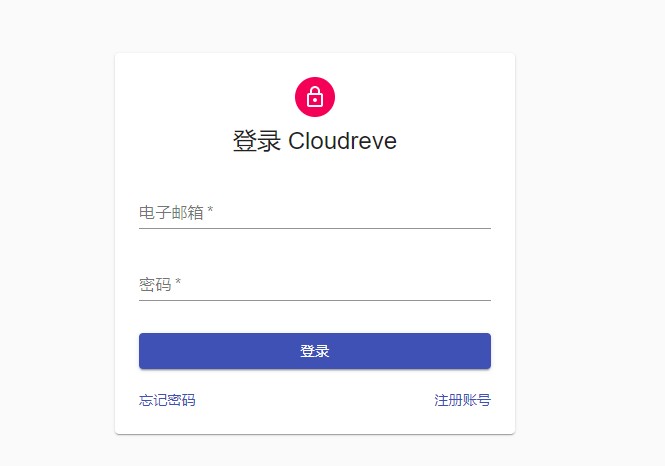Click the word Cloudreve in the title
The width and height of the screenshot is (665, 466).
pyautogui.click(x=342, y=142)
